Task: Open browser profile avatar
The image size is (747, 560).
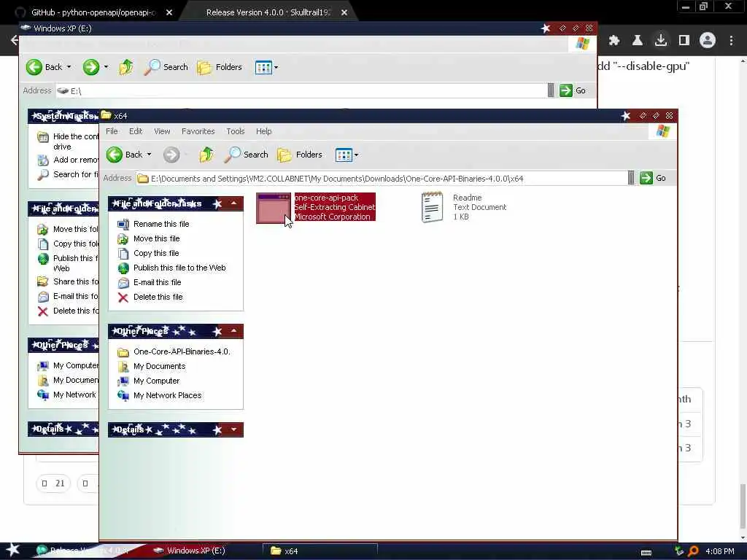Action: (x=708, y=41)
